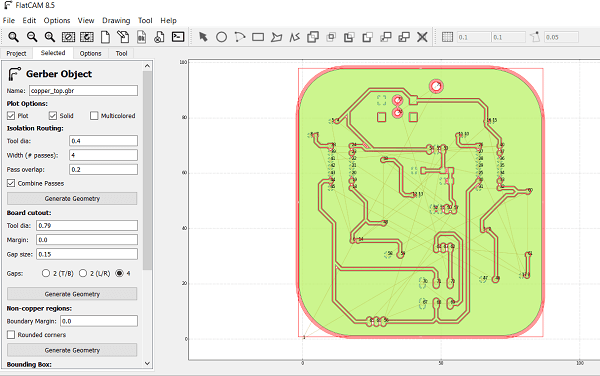Image resolution: width=600 pixels, height=376 pixels.
Task: Select the 2 (T/B) gaps radio button
Action: (x=46, y=273)
